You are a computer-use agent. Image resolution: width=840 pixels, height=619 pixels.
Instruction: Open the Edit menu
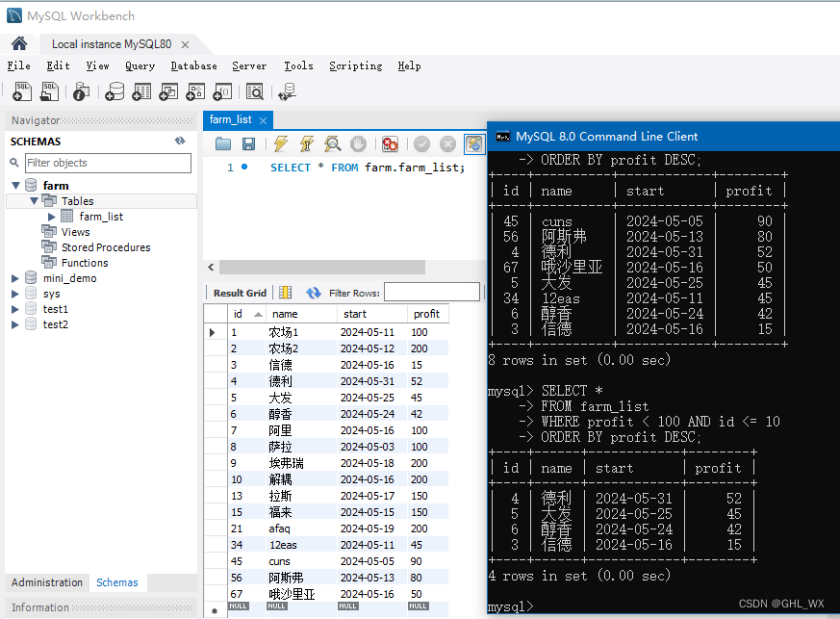58,65
